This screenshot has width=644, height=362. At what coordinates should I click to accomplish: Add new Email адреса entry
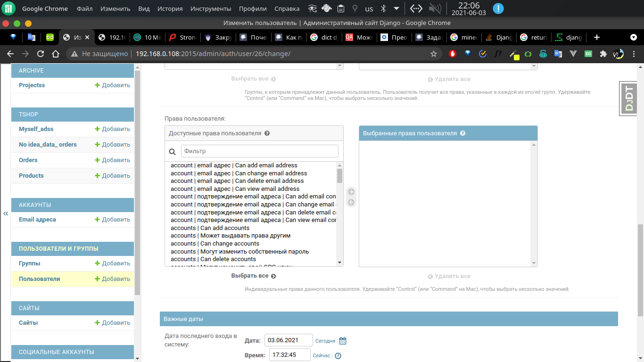coord(112,220)
